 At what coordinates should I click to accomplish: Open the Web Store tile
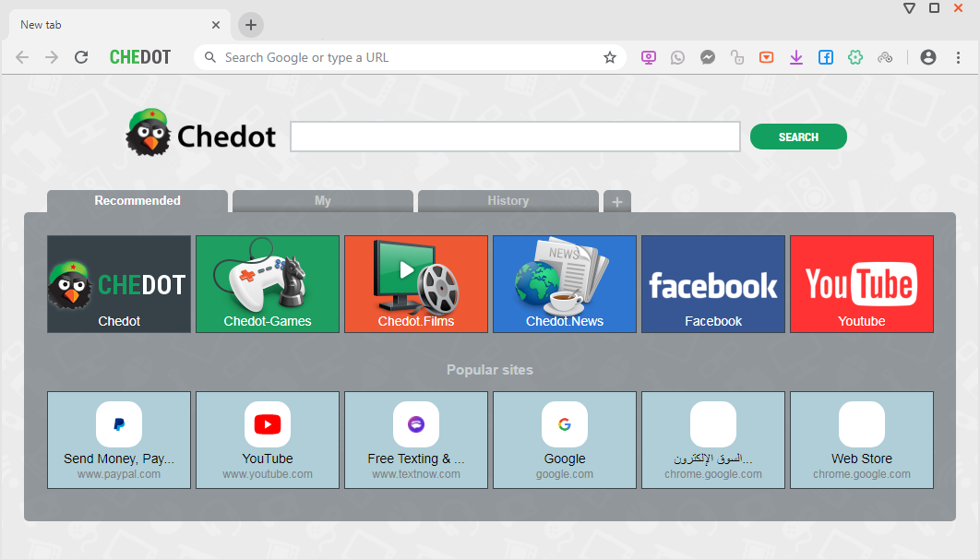click(862, 440)
